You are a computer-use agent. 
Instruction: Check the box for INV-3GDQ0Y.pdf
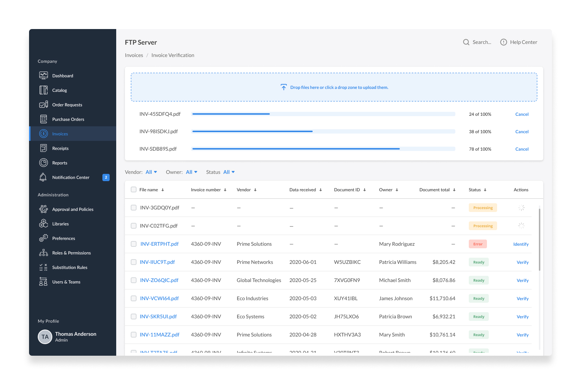(134, 208)
